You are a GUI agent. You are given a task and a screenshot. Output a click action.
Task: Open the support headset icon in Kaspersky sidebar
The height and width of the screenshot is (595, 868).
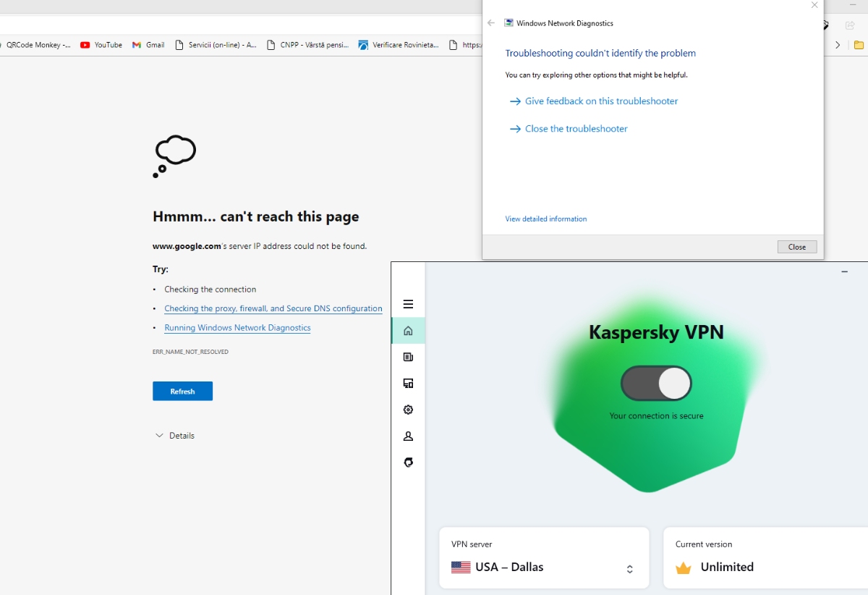coord(408,463)
